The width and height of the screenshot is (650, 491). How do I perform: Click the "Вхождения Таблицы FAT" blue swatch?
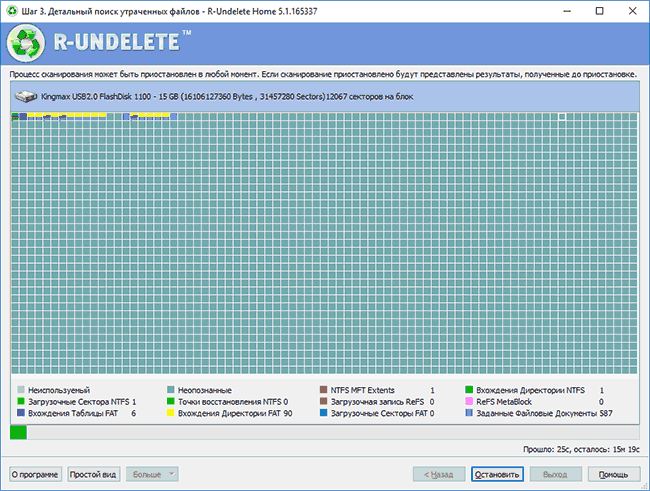[21, 413]
